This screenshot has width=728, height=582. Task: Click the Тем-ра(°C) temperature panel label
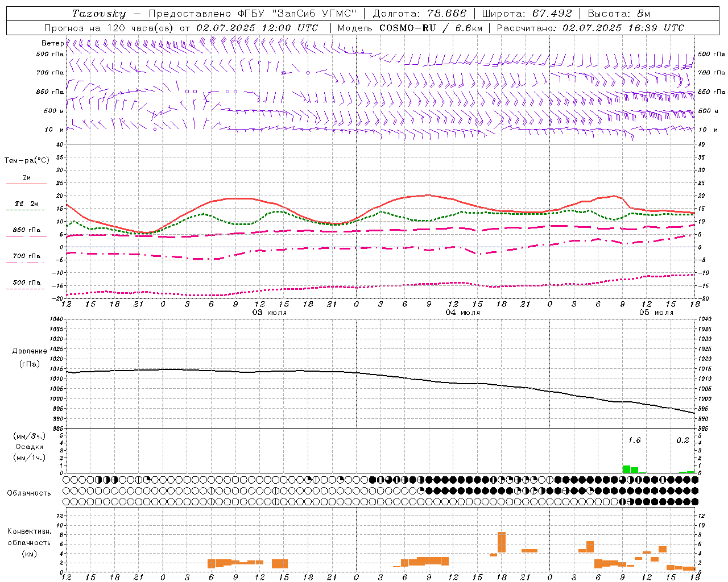(27, 161)
